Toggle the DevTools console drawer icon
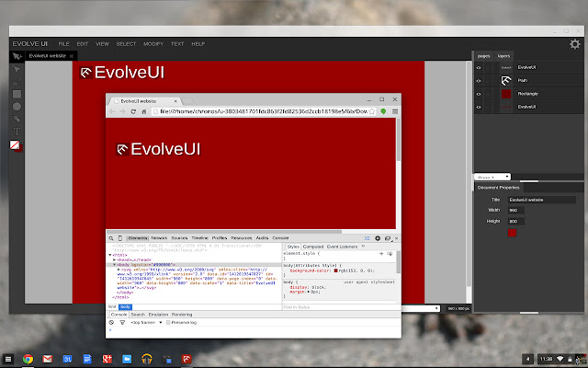Screen dimensions: 588x368 (367, 238)
